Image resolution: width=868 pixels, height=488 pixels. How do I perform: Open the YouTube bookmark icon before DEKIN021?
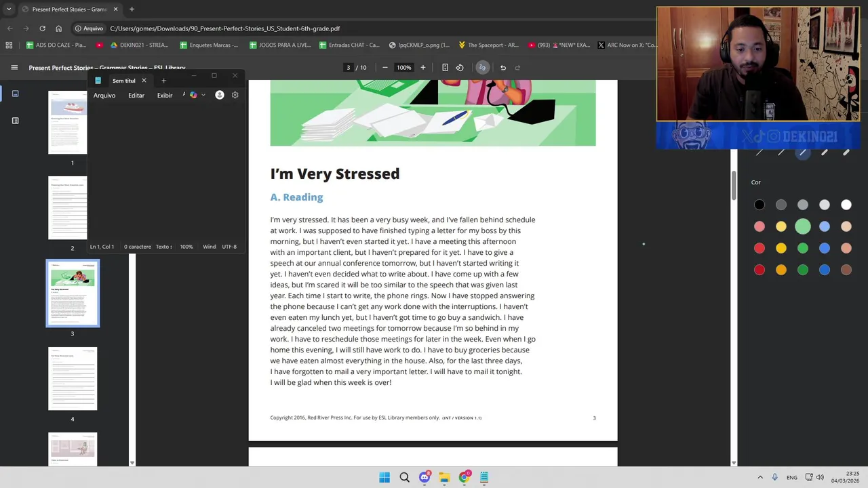coord(100,45)
